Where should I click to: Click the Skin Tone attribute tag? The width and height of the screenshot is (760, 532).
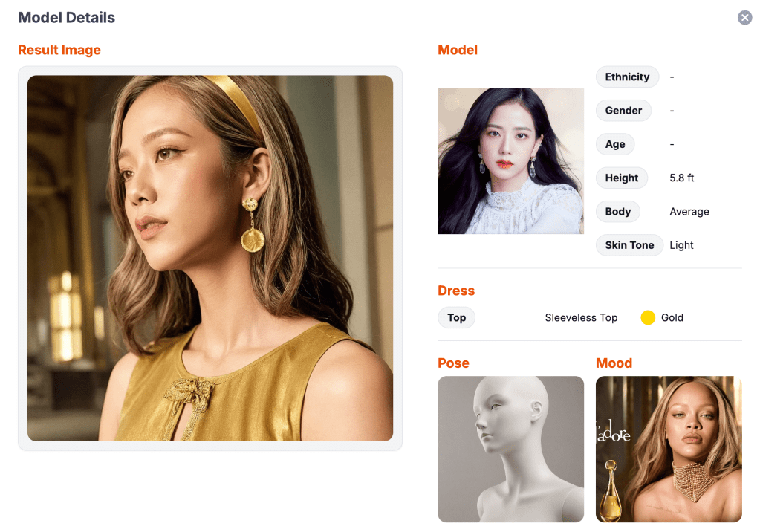629,245
